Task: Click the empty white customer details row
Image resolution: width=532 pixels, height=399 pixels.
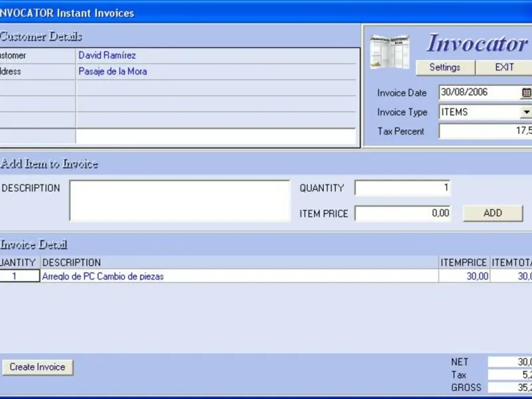Action: (215, 136)
